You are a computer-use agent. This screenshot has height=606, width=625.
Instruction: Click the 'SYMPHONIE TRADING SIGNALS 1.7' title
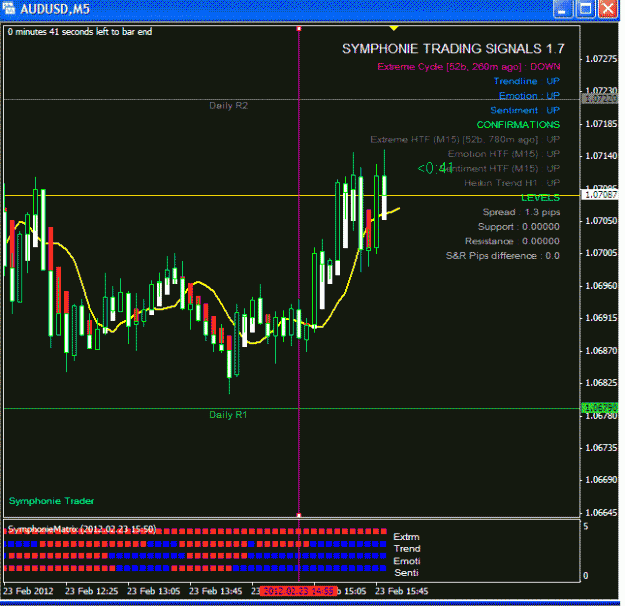(x=453, y=49)
